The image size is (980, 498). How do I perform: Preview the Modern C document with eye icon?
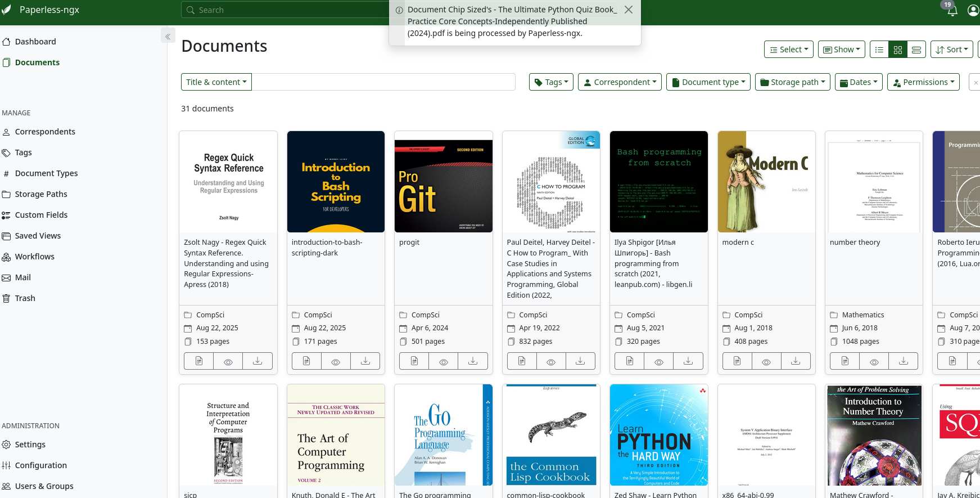766,361
